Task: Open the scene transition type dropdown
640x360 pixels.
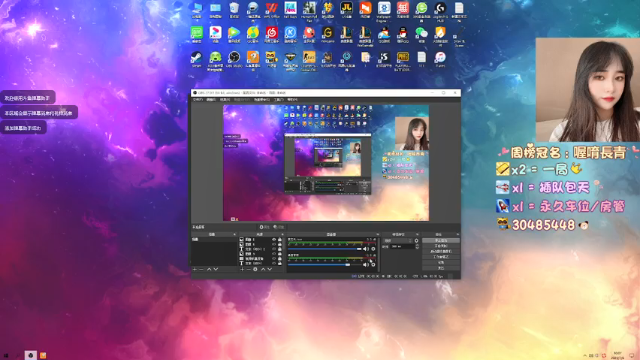Action: 398,240
